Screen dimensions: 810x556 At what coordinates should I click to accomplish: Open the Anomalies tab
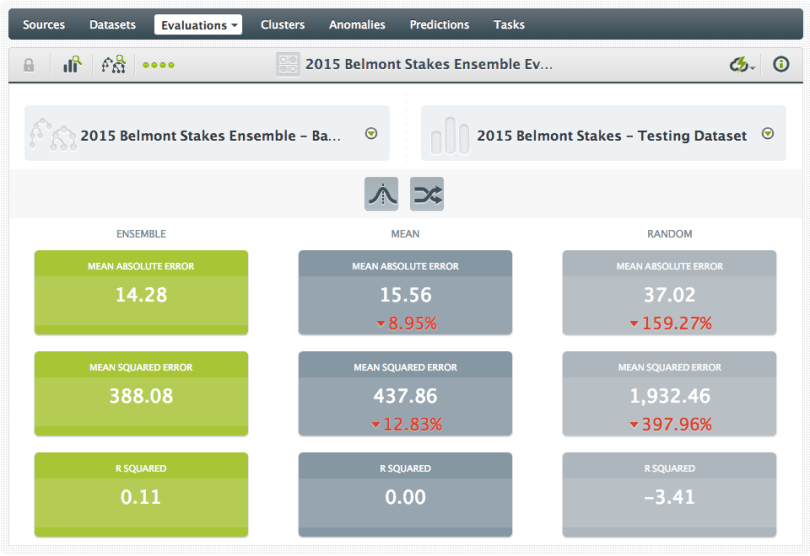(357, 25)
